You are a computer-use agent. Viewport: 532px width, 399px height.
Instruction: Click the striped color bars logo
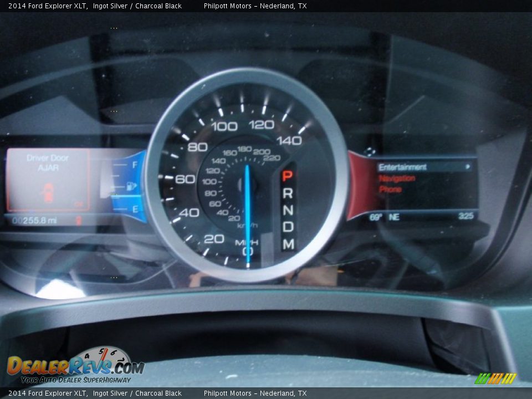pyautogui.click(x=495, y=378)
